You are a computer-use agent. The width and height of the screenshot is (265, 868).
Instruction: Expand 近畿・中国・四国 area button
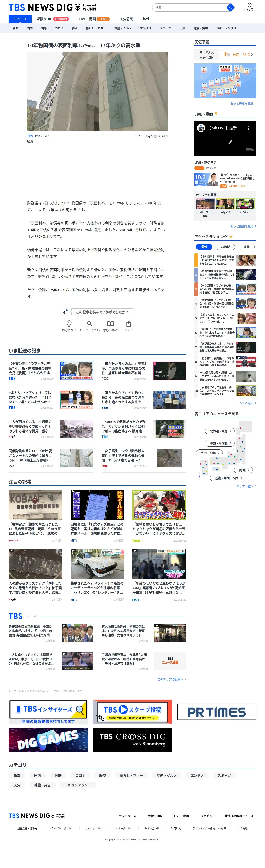(228, 478)
